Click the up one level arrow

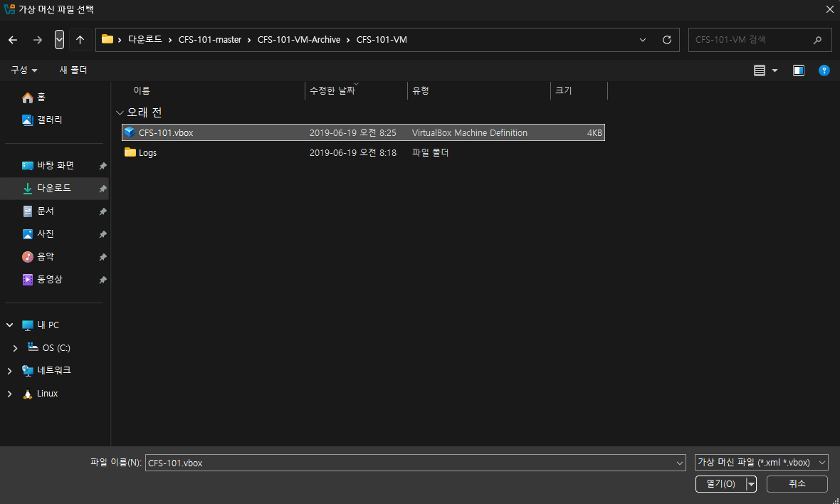pos(80,40)
